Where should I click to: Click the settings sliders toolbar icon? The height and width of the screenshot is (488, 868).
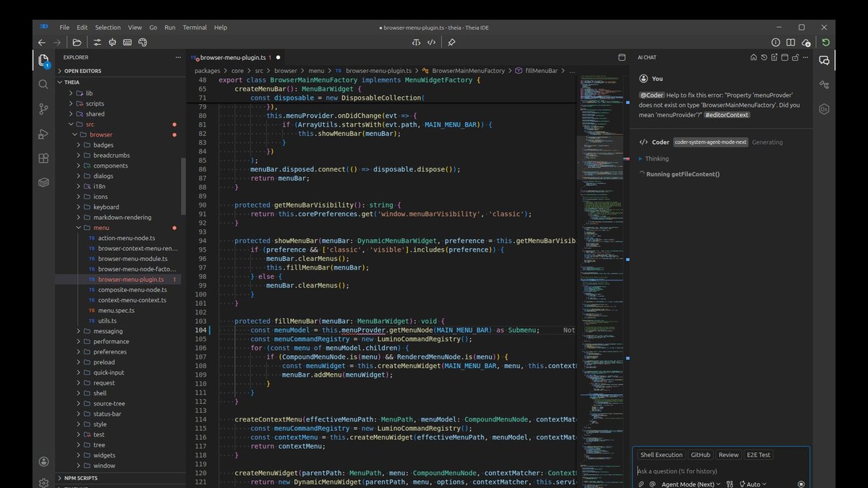tap(98, 43)
